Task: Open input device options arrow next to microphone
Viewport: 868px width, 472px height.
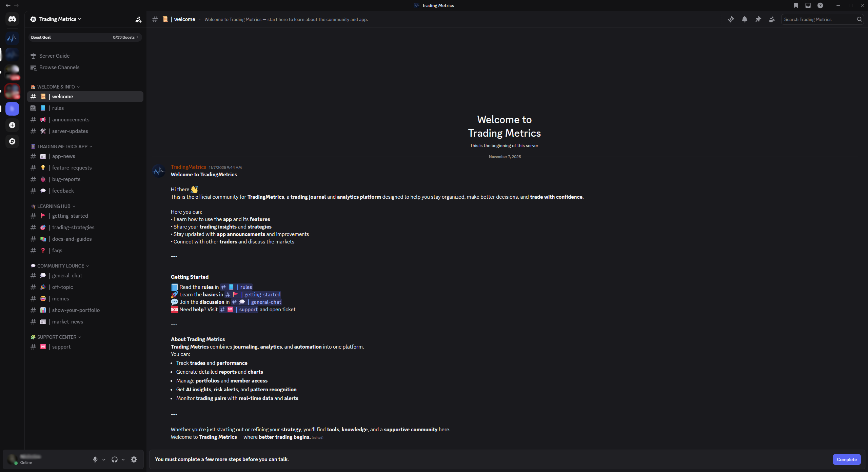Action: 104,459
